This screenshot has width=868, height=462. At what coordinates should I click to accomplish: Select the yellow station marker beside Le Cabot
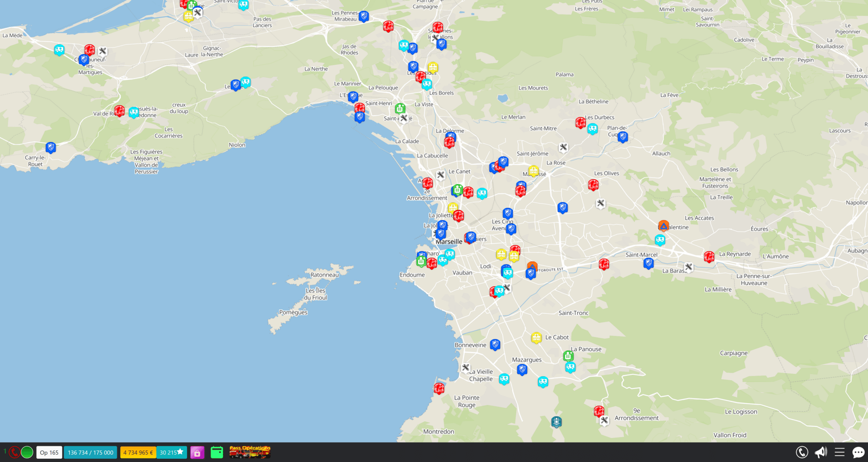coord(536,337)
